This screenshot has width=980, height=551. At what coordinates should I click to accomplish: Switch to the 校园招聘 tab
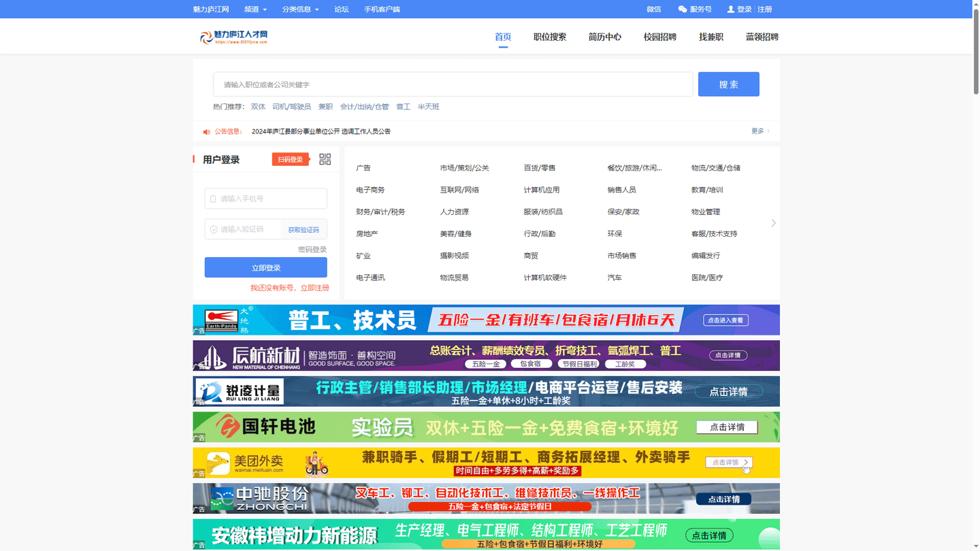pyautogui.click(x=660, y=37)
